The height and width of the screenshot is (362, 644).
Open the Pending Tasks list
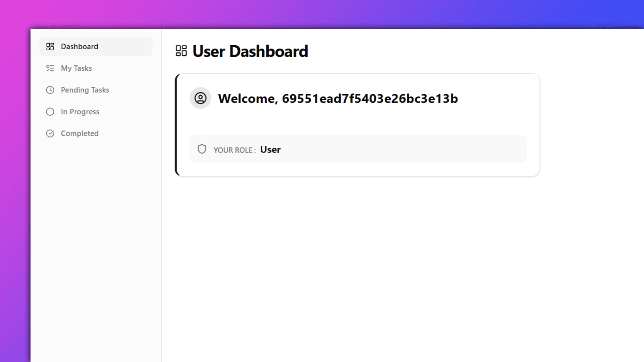(x=85, y=90)
